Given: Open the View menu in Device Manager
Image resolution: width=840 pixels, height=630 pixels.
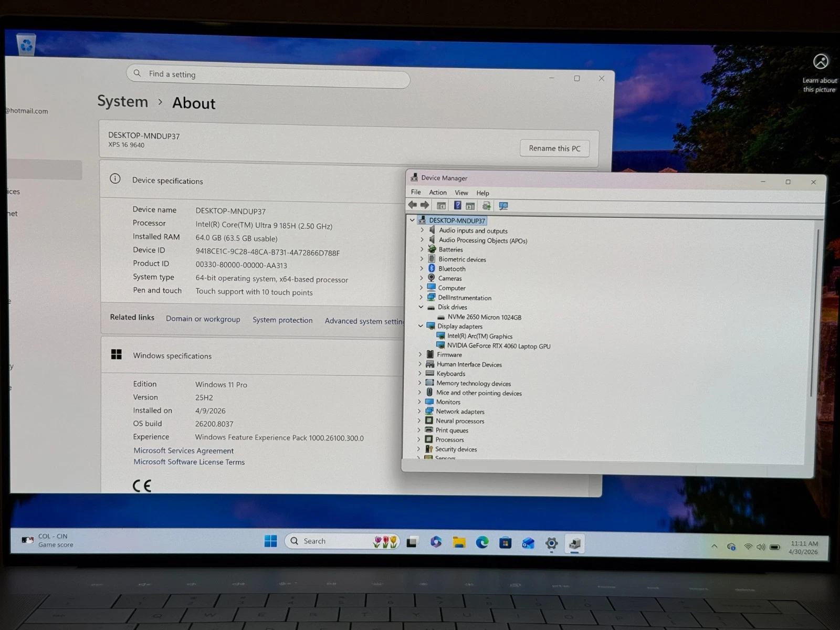Looking at the screenshot, I should [x=461, y=193].
